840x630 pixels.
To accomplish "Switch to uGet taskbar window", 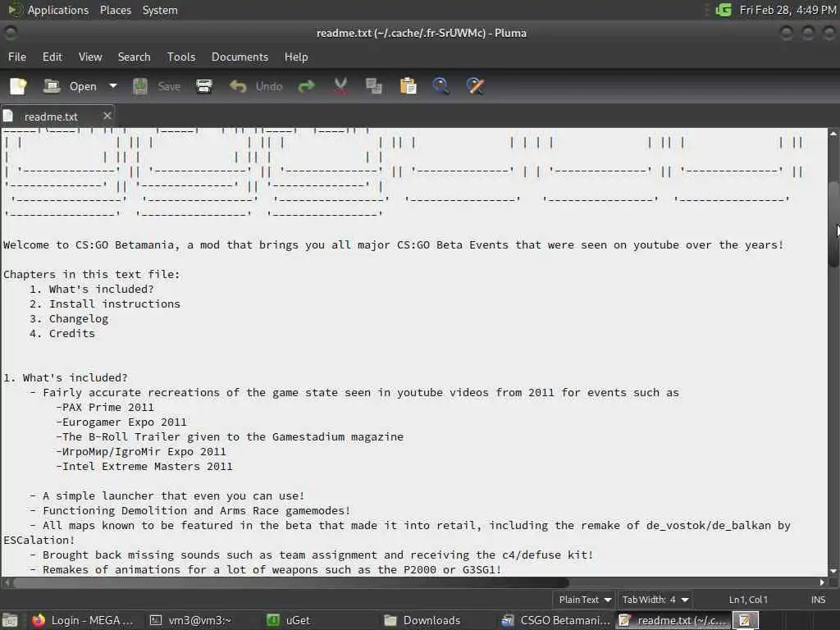I will coord(288,620).
